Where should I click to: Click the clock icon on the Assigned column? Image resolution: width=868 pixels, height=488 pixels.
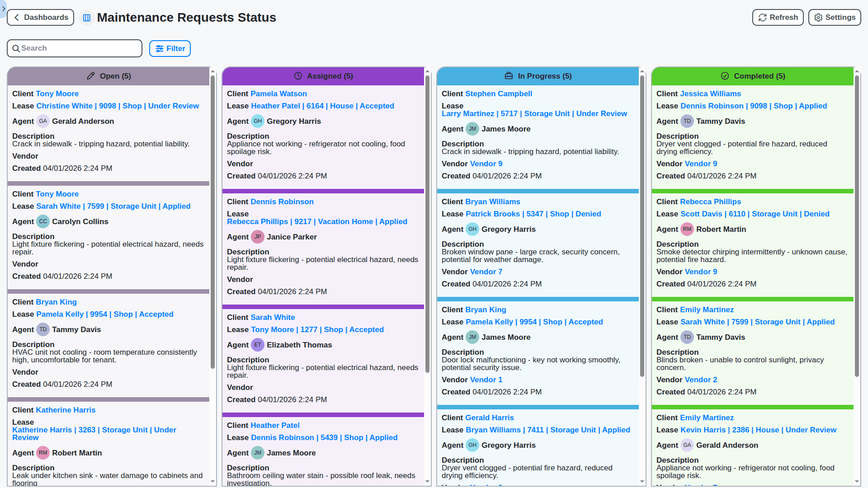pyautogui.click(x=298, y=76)
